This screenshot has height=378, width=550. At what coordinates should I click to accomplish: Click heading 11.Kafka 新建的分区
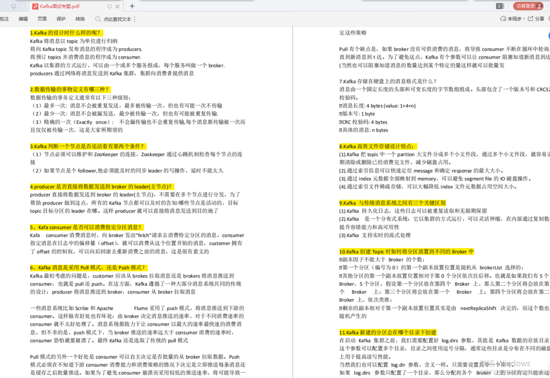388,332
